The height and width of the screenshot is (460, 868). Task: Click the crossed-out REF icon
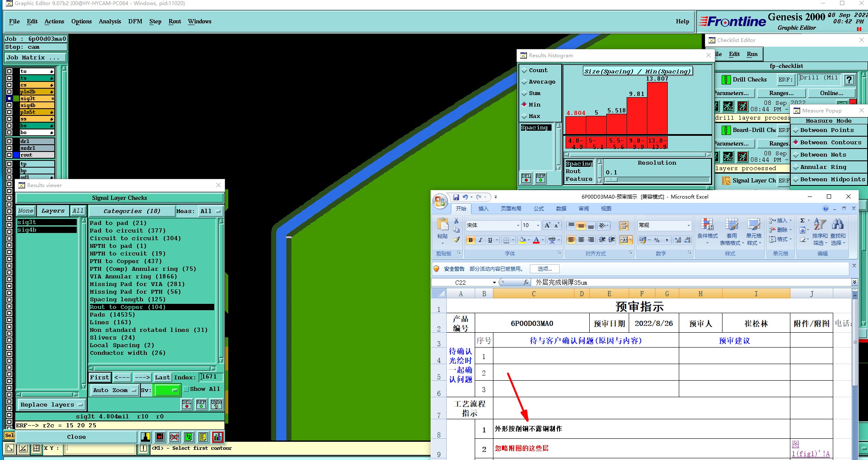tap(174, 437)
